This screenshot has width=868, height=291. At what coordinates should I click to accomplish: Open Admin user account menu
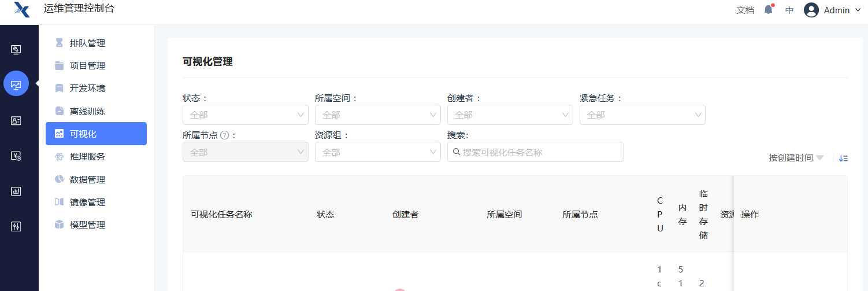(x=833, y=10)
